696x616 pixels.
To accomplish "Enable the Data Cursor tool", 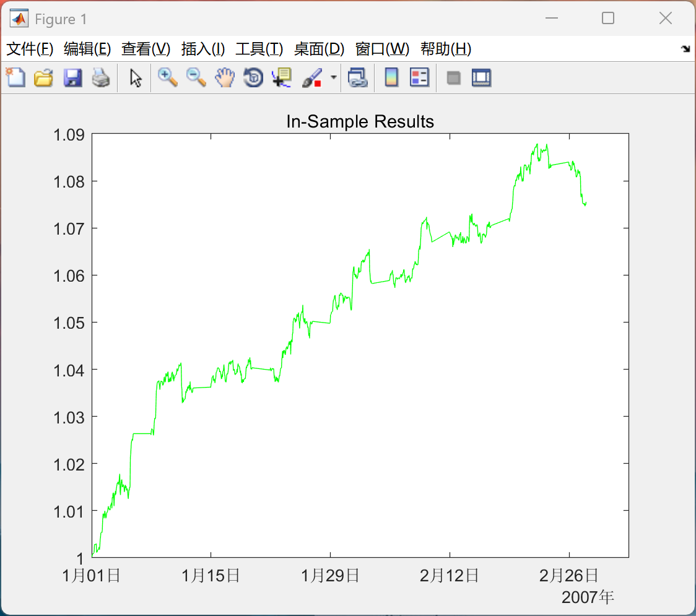I will [282, 77].
